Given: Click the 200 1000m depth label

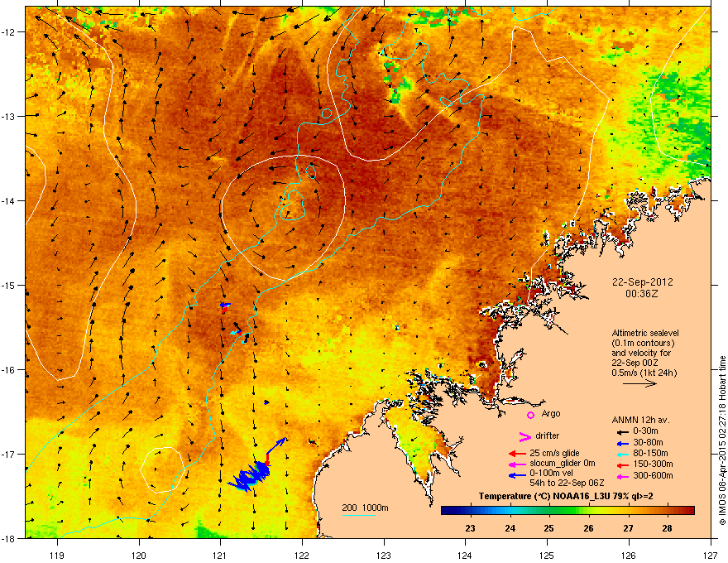Looking at the screenshot, I should tap(365, 508).
